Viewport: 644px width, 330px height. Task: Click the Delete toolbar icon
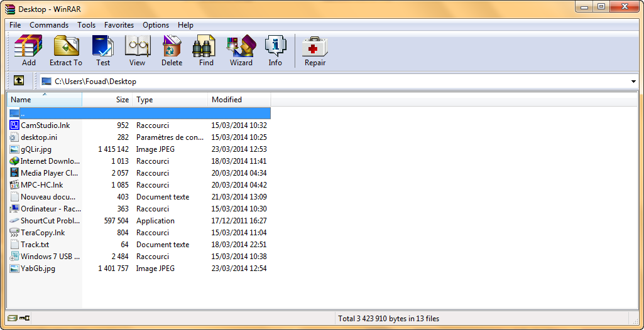(172, 46)
